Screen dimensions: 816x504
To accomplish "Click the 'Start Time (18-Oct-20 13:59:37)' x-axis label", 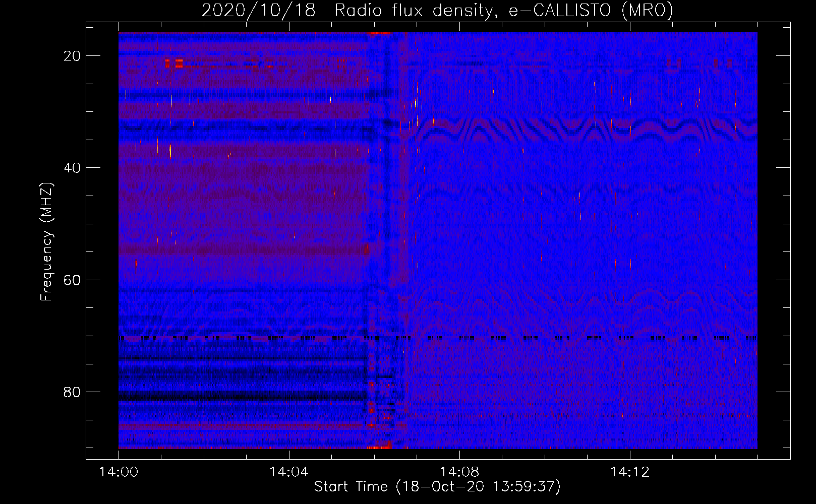I will 437,487.
